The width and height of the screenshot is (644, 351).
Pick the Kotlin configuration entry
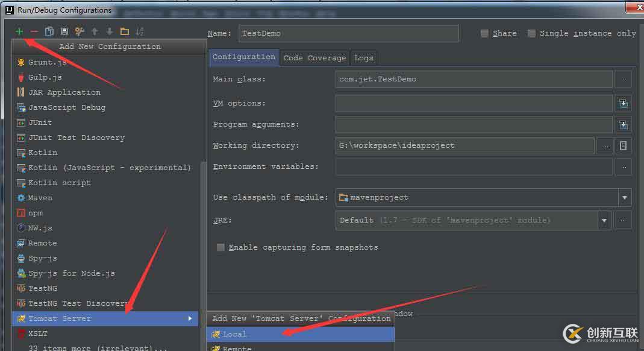click(106, 153)
